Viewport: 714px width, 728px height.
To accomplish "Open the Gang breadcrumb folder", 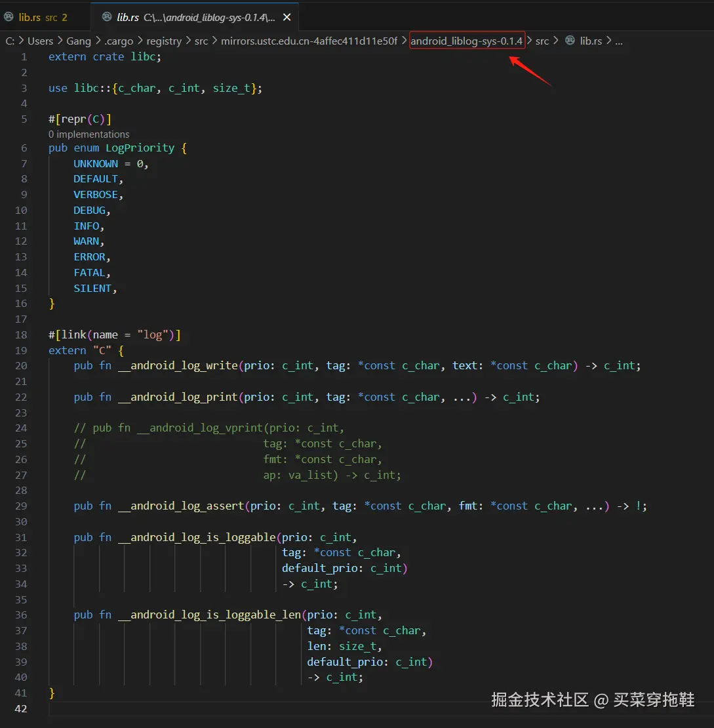I will point(79,41).
